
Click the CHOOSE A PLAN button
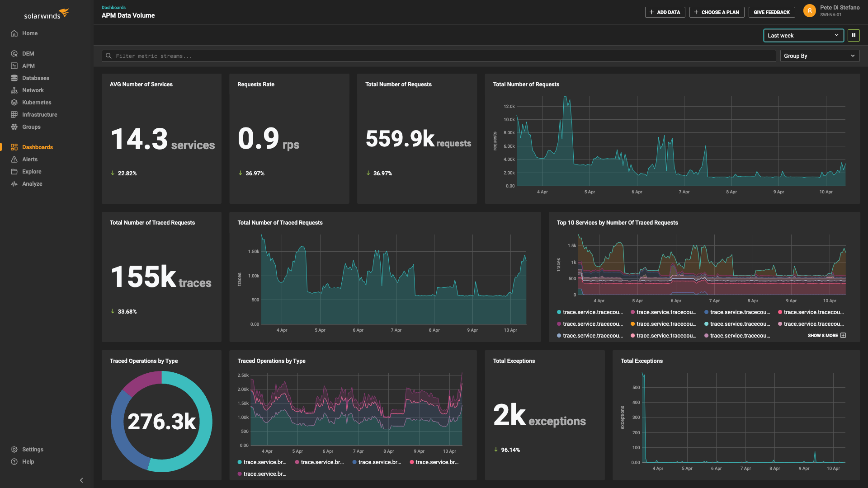coord(717,12)
